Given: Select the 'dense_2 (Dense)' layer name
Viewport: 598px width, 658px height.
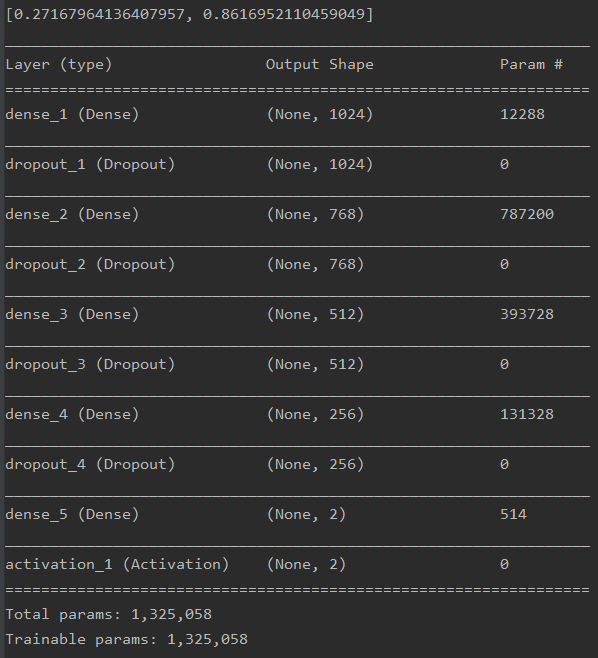Looking at the screenshot, I should click(72, 214).
